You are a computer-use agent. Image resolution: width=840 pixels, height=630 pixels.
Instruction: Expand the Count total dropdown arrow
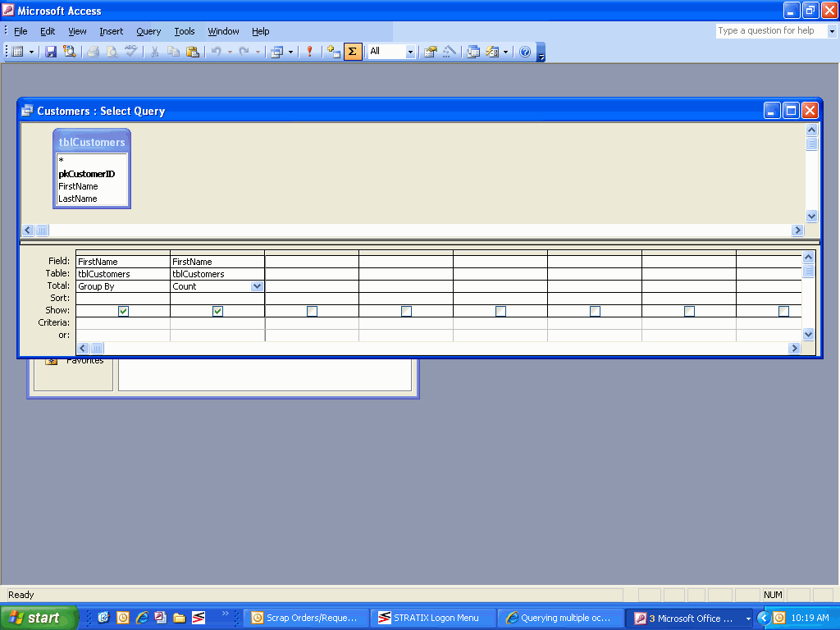(257, 286)
